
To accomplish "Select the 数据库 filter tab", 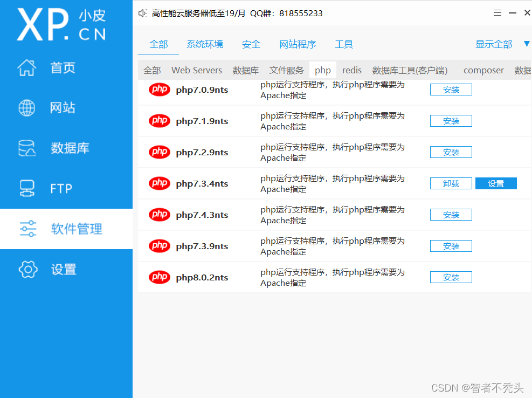I will coord(246,70).
